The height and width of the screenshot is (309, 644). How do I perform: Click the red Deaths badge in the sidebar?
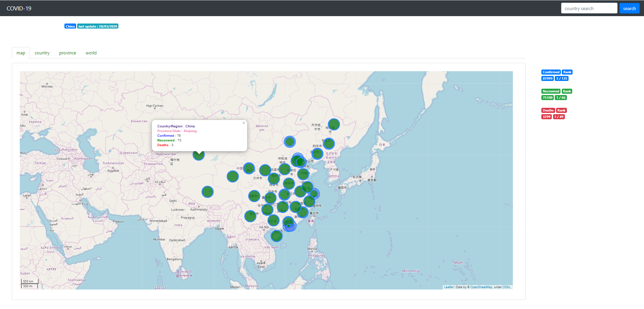[548, 111]
